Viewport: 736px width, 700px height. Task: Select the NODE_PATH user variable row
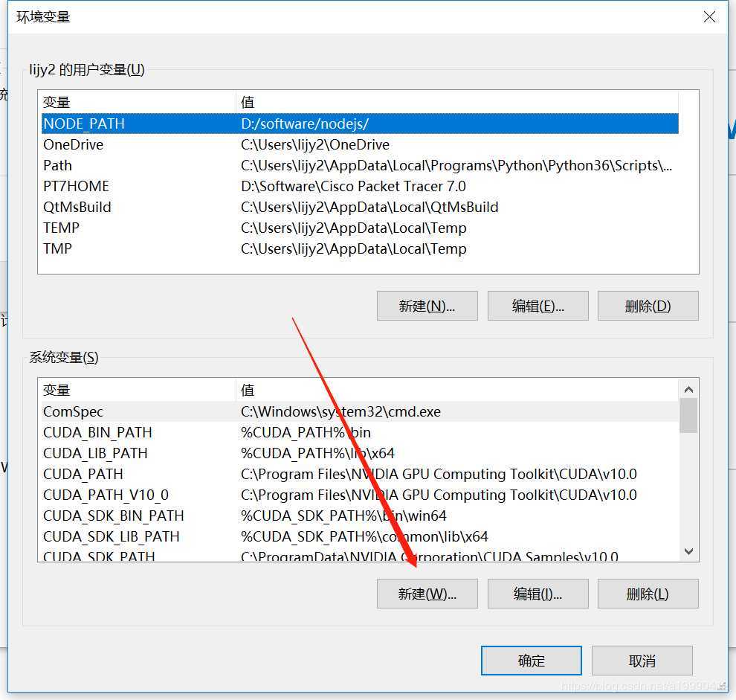click(x=360, y=123)
